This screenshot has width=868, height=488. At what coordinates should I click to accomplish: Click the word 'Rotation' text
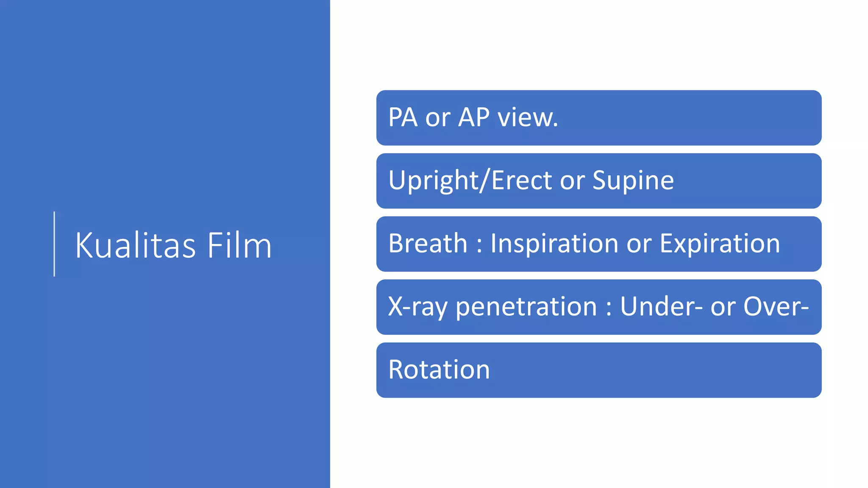(439, 370)
